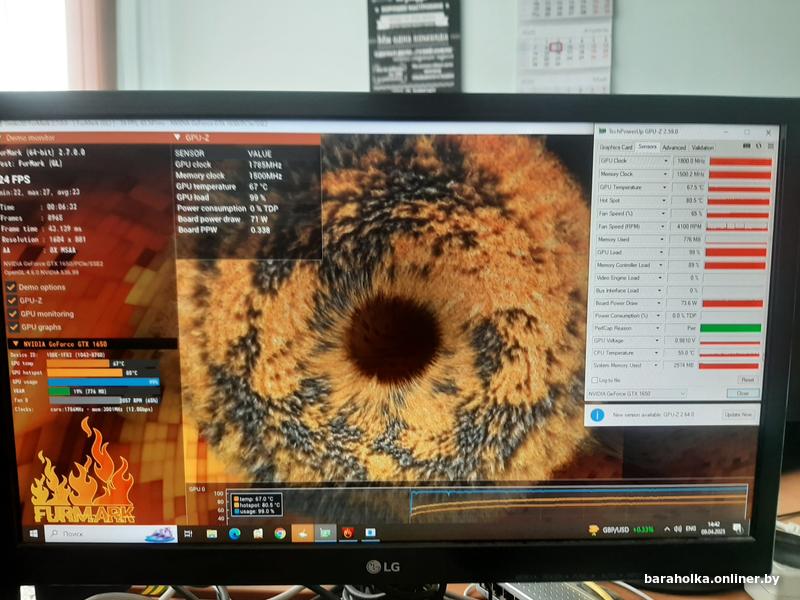Collapse the NVIDIA GeForce GTX 1650 section
The image size is (800, 600).
(x=16, y=344)
